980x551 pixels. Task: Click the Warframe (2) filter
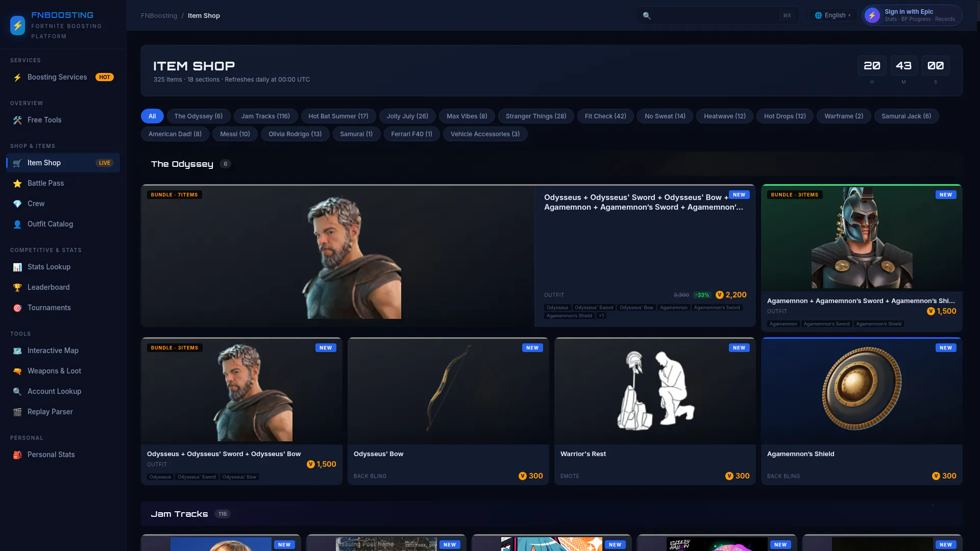[x=844, y=116]
